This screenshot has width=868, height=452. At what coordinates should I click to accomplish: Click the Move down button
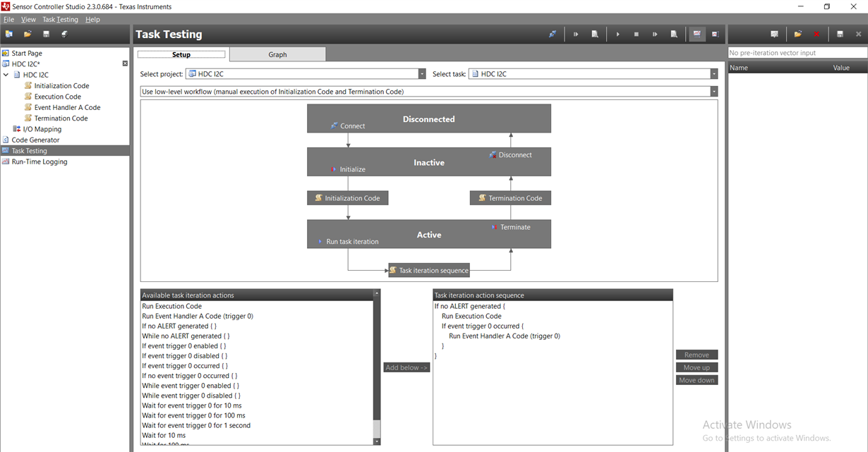697,380
